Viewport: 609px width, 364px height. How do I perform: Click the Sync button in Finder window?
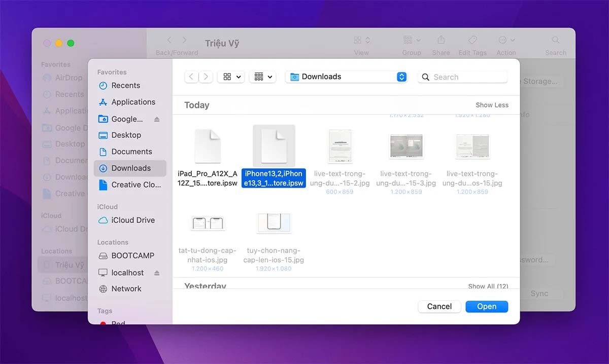point(539,294)
